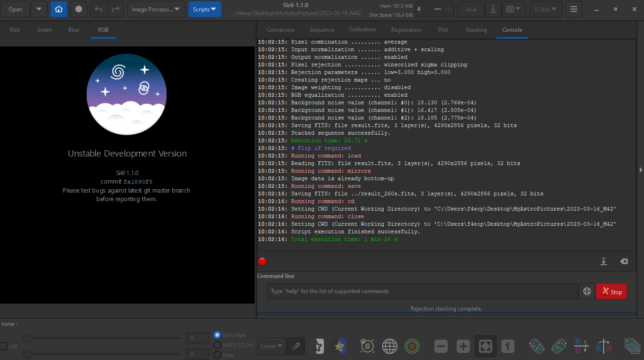This screenshot has height=360, width=644.
Task: Open the hamburger main menu
Action: (x=574, y=9)
